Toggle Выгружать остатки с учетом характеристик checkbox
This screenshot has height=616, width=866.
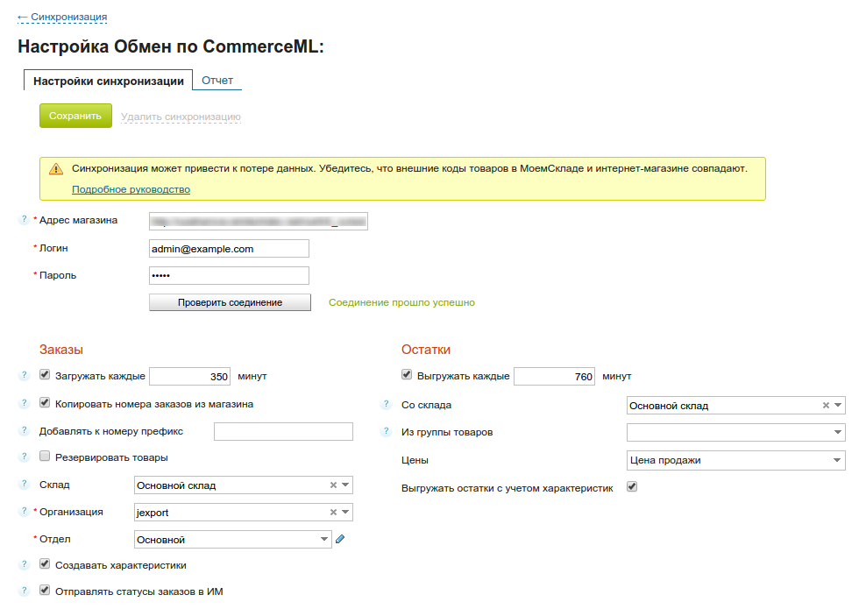coord(632,486)
